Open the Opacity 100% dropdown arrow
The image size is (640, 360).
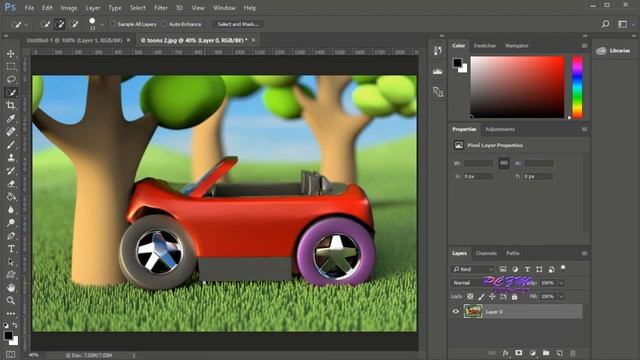(561, 283)
